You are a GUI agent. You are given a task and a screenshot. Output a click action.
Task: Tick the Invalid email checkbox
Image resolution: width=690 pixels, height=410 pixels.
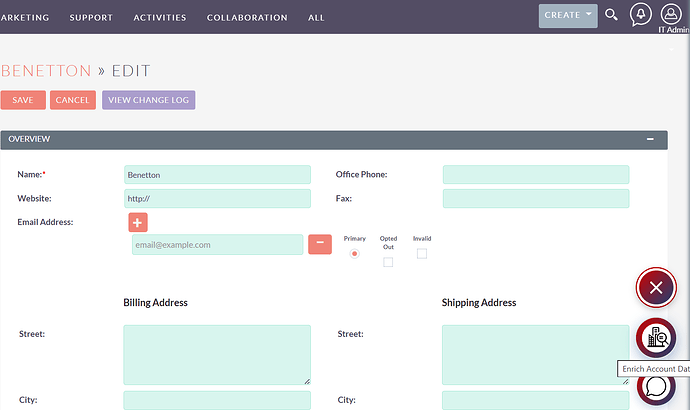(x=421, y=254)
